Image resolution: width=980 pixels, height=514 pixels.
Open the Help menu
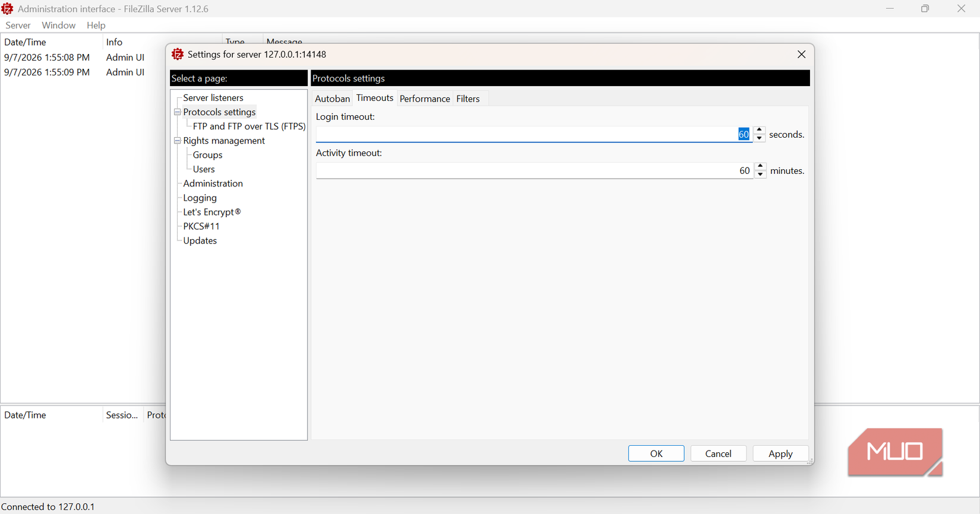point(96,26)
